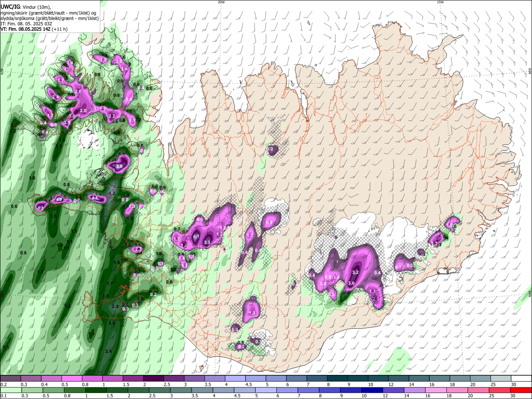This screenshot has width=532, height=399.
Task: Click the 2.5 label on the purple snow scale
Action: pyautogui.click(x=167, y=384)
